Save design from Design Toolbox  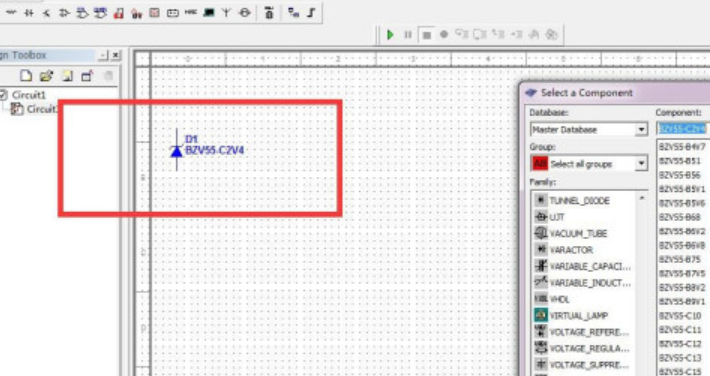point(67,76)
